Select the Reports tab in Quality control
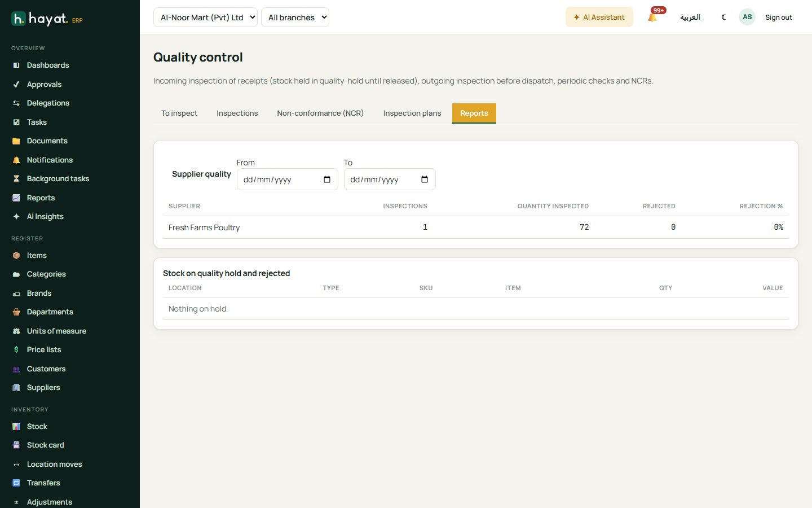This screenshot has height=508, width=812. click(x=474, y=113)
